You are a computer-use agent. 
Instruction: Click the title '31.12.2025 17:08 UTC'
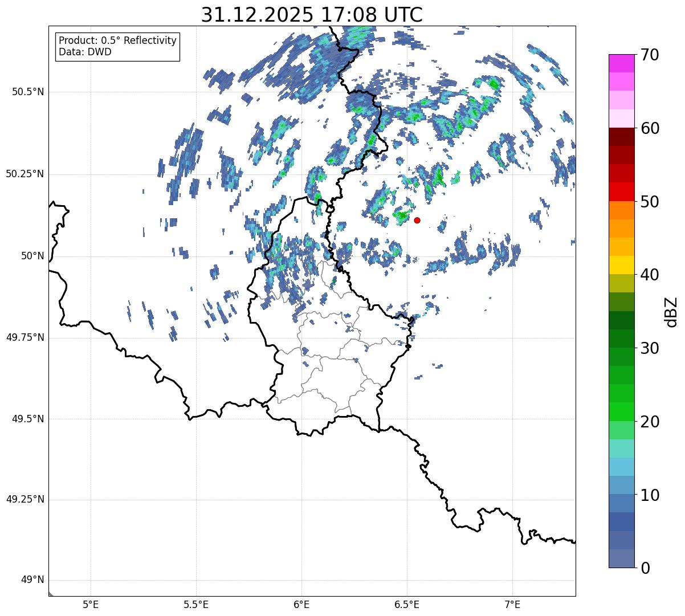[312, 14]
